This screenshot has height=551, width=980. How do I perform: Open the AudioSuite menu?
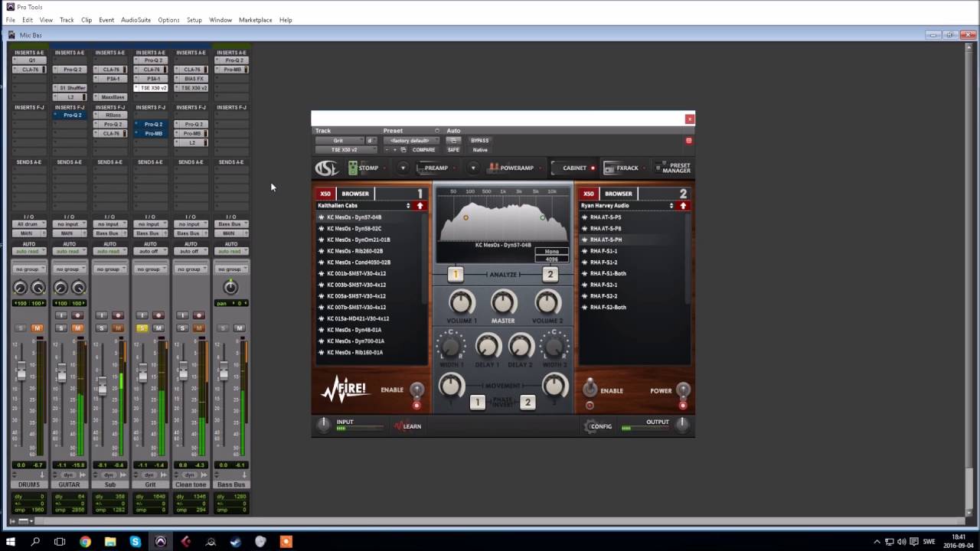pyautogui.click(x=136, y=20)
